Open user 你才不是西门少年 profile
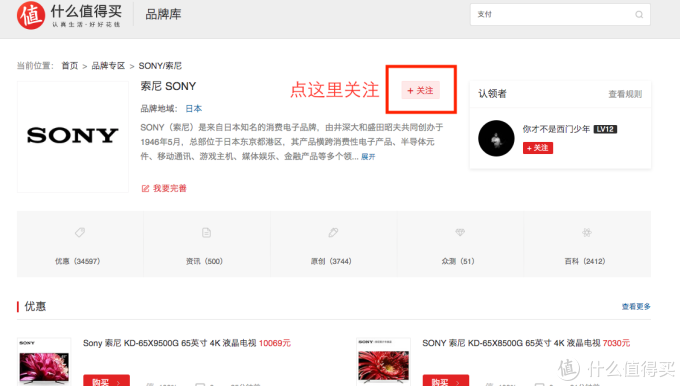Image resolution: width=680 pixels, height=386 pixels. point(556,129)
